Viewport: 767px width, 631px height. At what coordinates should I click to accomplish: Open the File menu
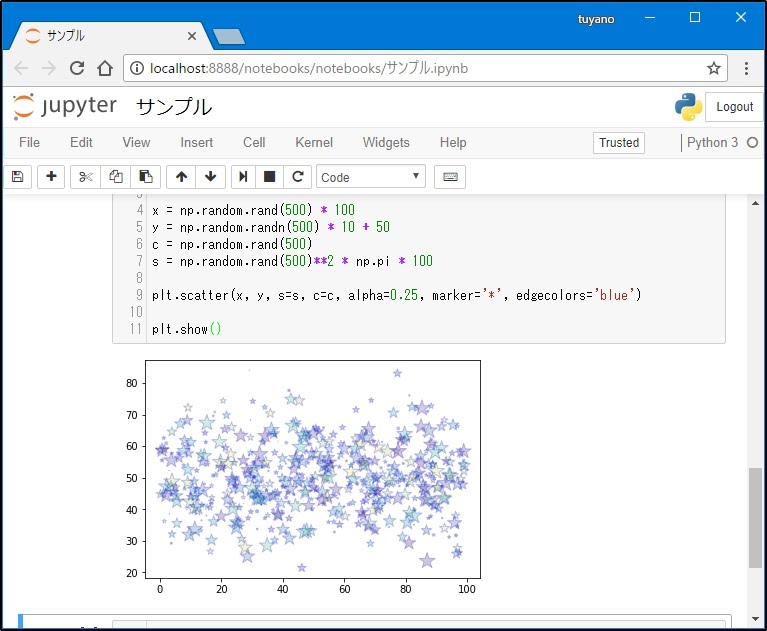coord(29,142)
